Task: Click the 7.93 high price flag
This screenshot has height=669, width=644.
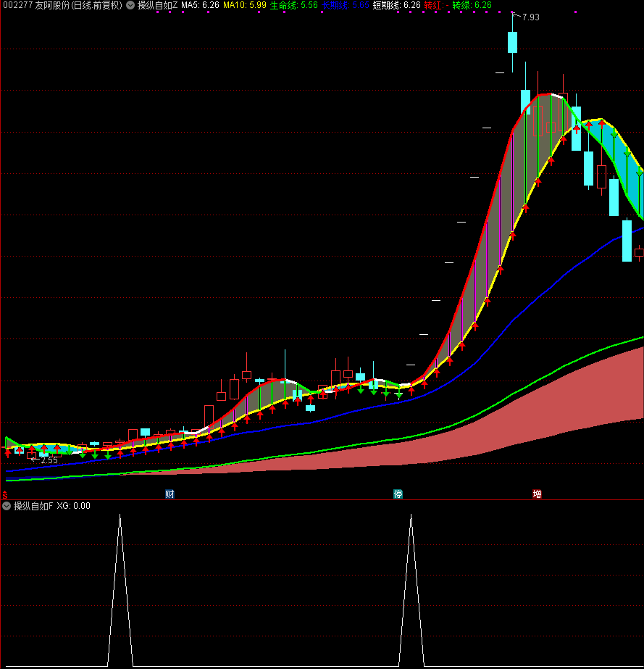Action: (x=530, y=17)
